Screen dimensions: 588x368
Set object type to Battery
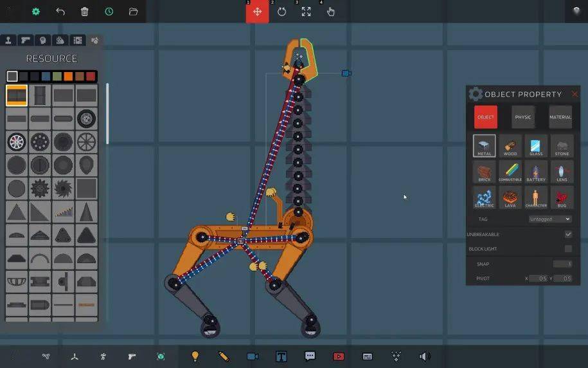click(536, 172)
